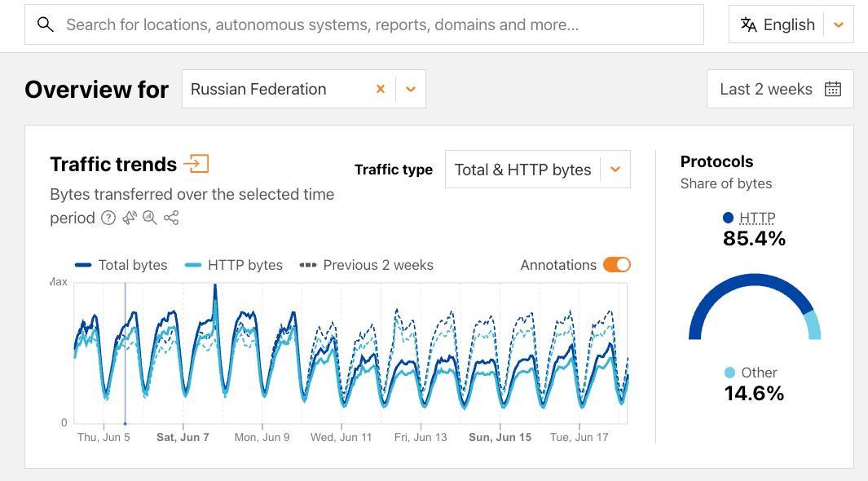Click the 85.4% HTTP share value
The image size is (868, 481).
[754, 239]
